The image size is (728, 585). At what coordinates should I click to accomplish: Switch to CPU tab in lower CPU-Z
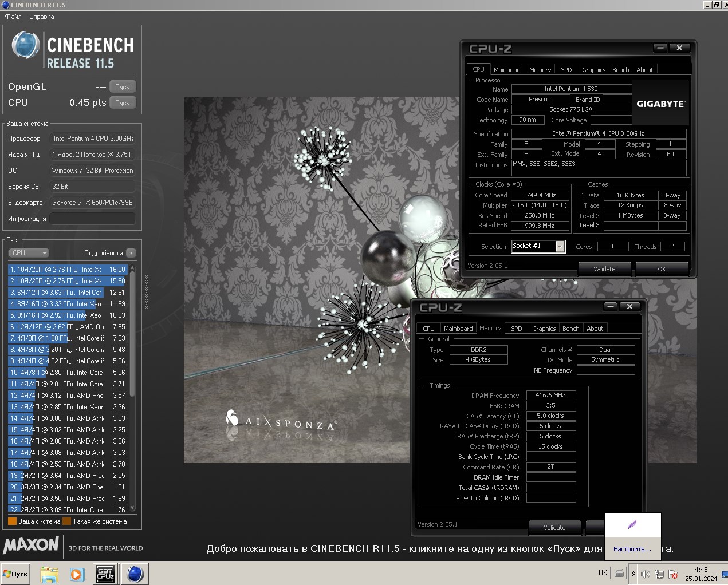[429, 329]
